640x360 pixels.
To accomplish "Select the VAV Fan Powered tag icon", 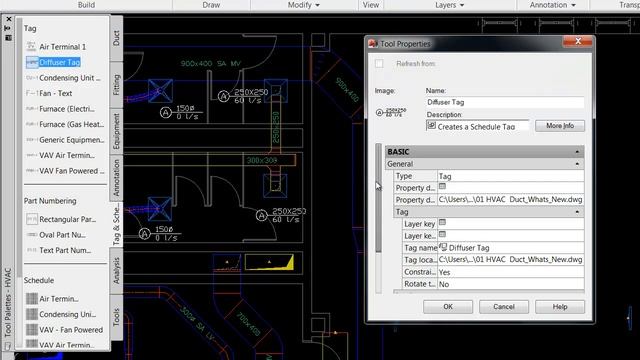I will click(x=32, y=171).
